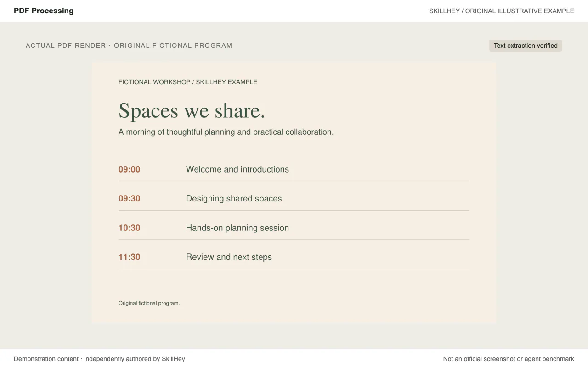
Task: Click Welcome and introductions
Action: pyautogui.click(x=237, y=169)
